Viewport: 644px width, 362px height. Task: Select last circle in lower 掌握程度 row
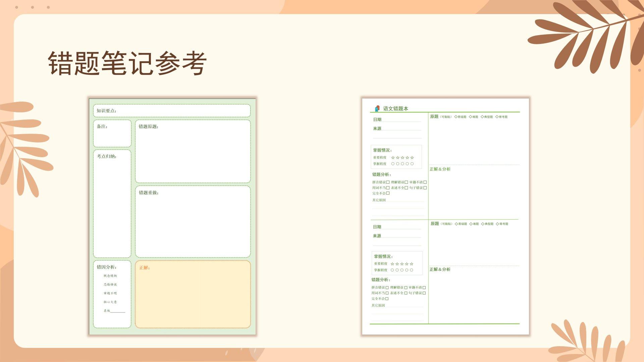pyautogui.click(x=412, y=270)
